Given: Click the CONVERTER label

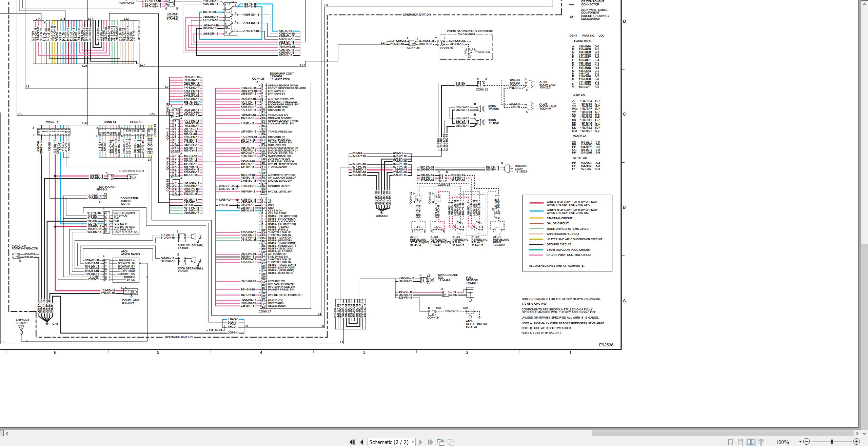Looking at the screenshot, I should click(x=129, y=198).
